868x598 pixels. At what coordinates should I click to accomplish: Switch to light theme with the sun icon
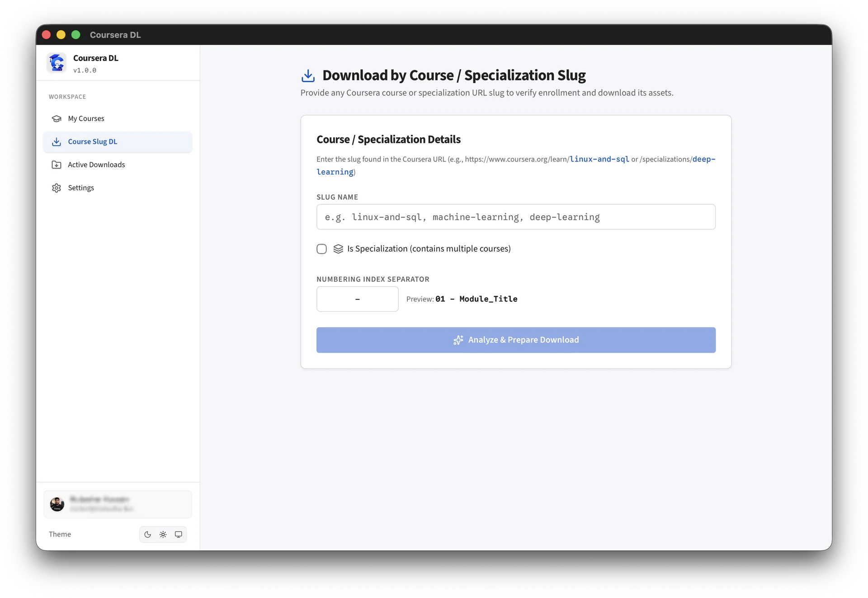click(x=163, y=534)
